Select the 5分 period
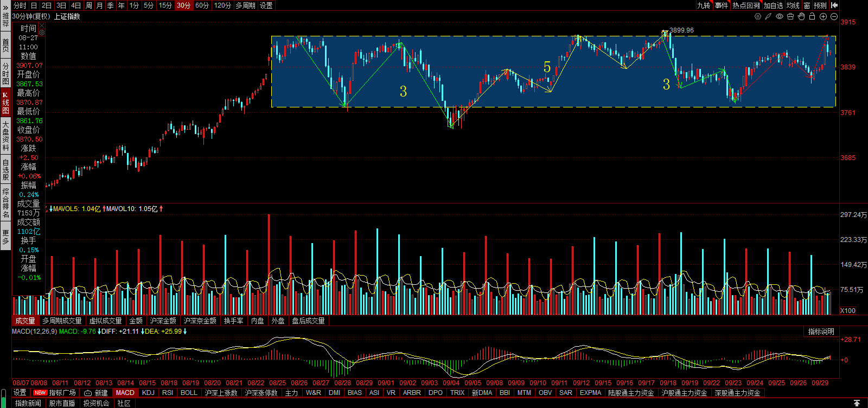Screen dimensions: 868x408 click(x=149, y=5)
